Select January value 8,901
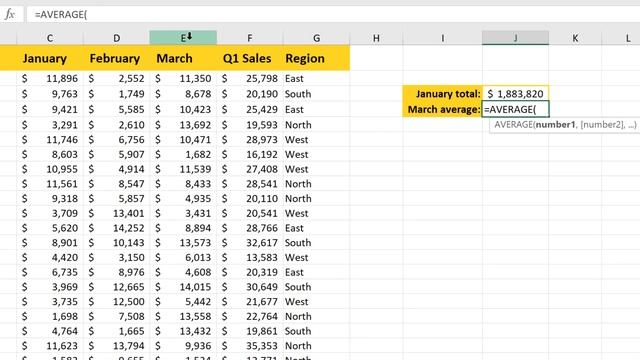 pos(50,242)
